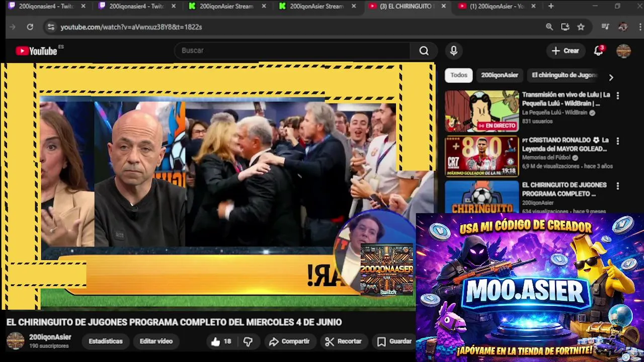Click Recortar to clip the video
The height and width of the screenshot is (362, 644).
tap(344, 341)
